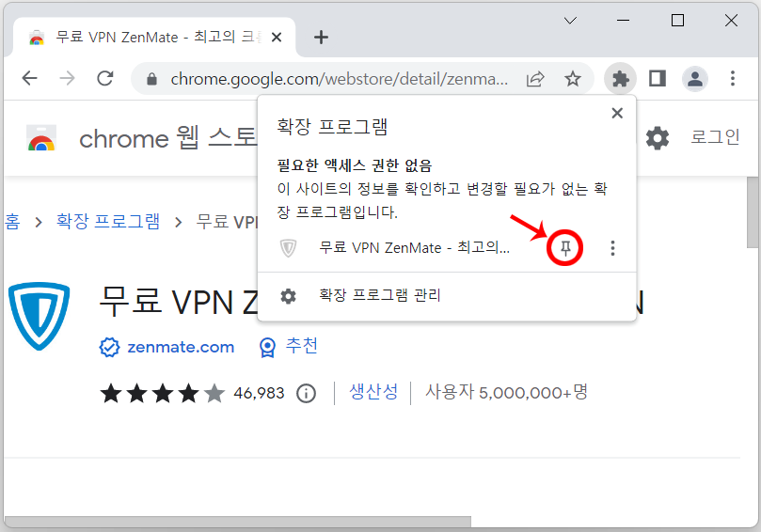Click the vertical scrollbar thumb
The height and width of the screenshot is (532, 761).
tap(753, 212)
